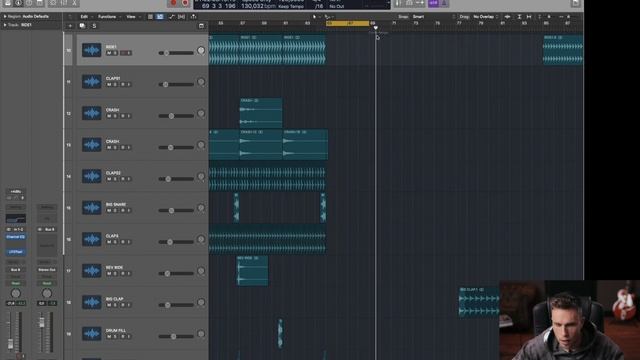Toggle the purple count-in button
Viewport: 640px width, 360px height.
pyautogui.click(x=433, y=3)
